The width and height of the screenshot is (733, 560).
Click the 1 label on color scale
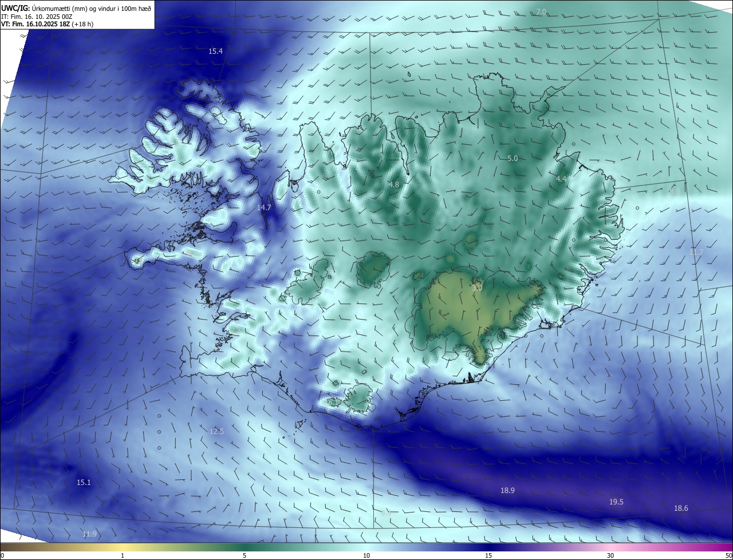(x=123, y=555)
